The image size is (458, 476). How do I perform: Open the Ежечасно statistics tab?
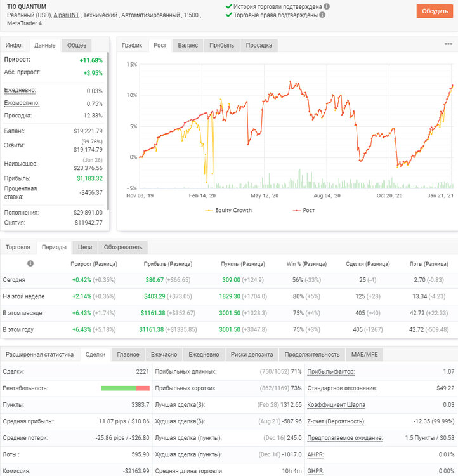pos(164,354)
